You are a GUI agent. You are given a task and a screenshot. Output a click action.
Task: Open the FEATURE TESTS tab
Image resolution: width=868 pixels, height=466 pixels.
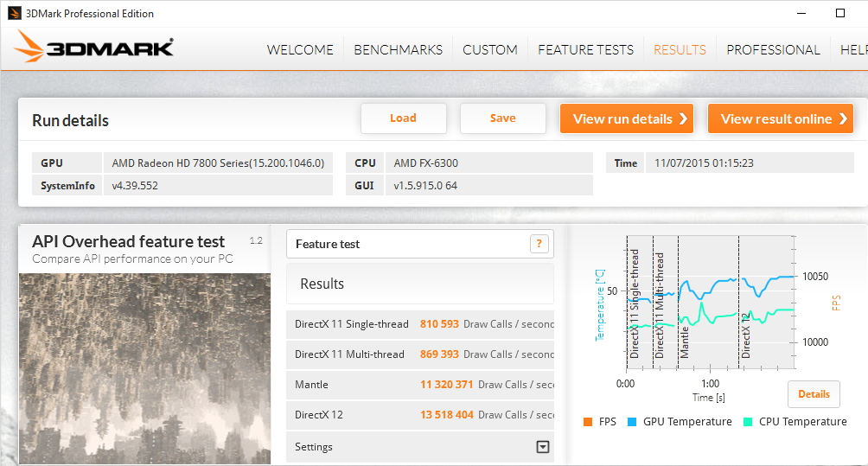pyautogui.click(x=585, y=50)
